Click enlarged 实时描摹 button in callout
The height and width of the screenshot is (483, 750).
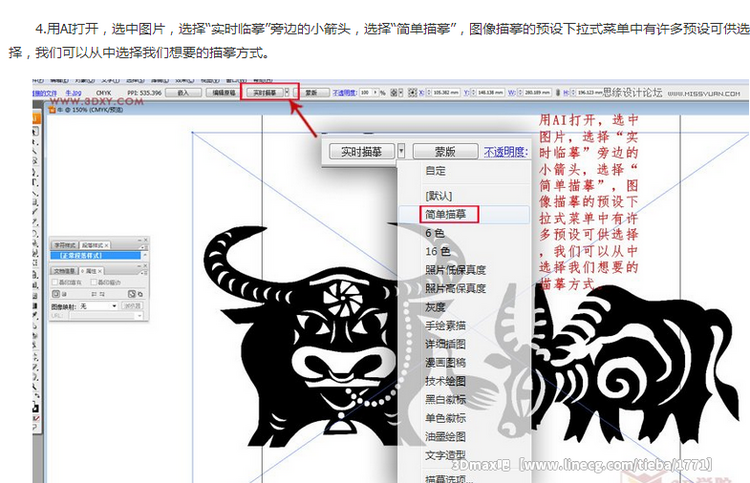tap(362, 152)
